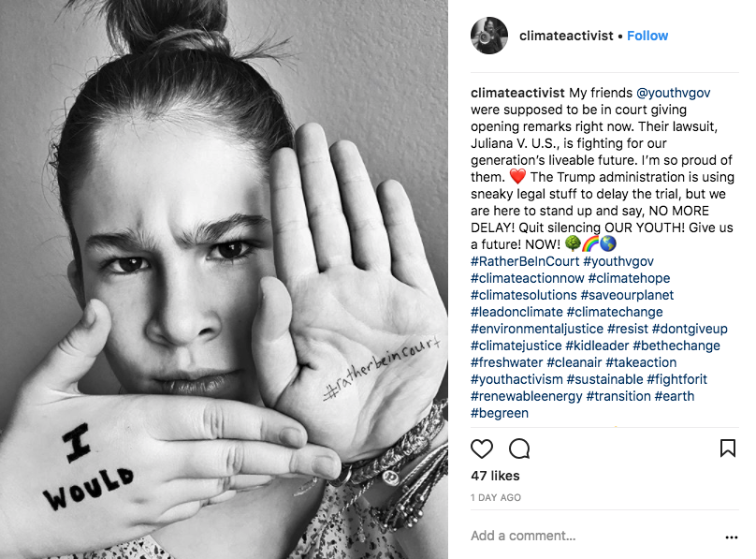
Task: Save post with the bookmark icon
Action: (x=728, y=449)
